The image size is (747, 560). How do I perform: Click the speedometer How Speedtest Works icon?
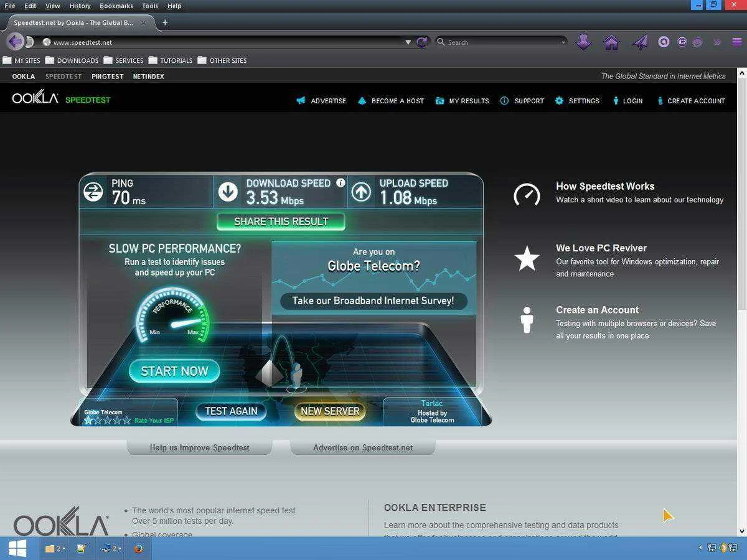[x=527, y=194]
